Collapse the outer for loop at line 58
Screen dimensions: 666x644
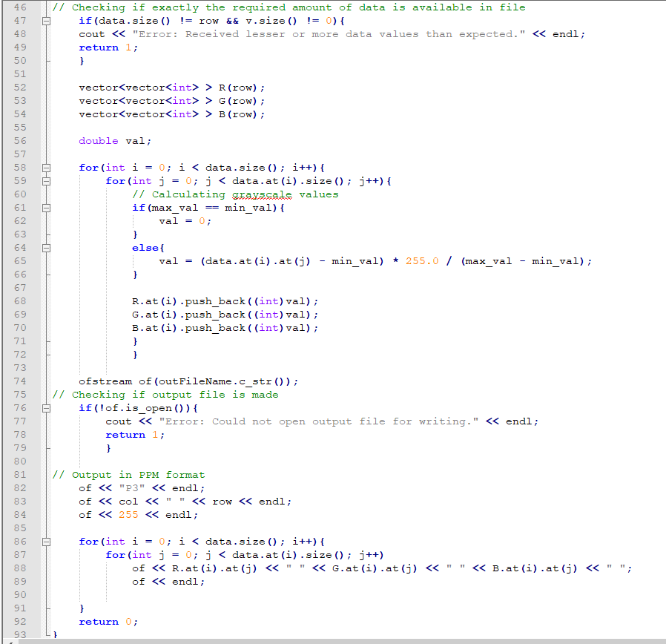pyautogui.click(x=45, y=167)
